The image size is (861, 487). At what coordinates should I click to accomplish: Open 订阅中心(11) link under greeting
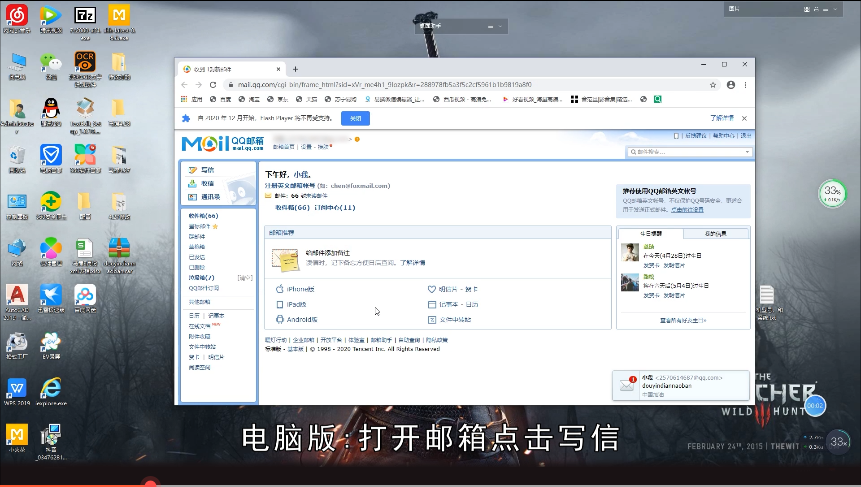[x=334, y=208]
